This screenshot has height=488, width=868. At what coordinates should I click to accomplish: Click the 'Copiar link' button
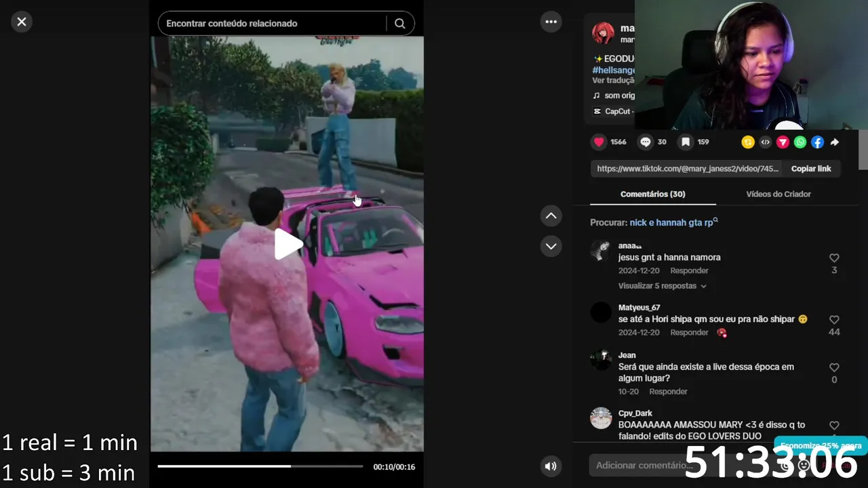811,169
